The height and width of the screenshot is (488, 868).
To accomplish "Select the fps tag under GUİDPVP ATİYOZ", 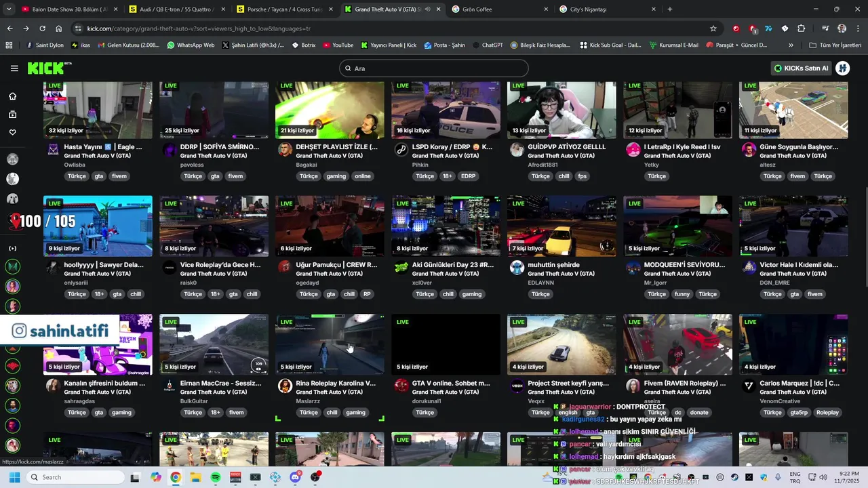I will tap(582, 176).
